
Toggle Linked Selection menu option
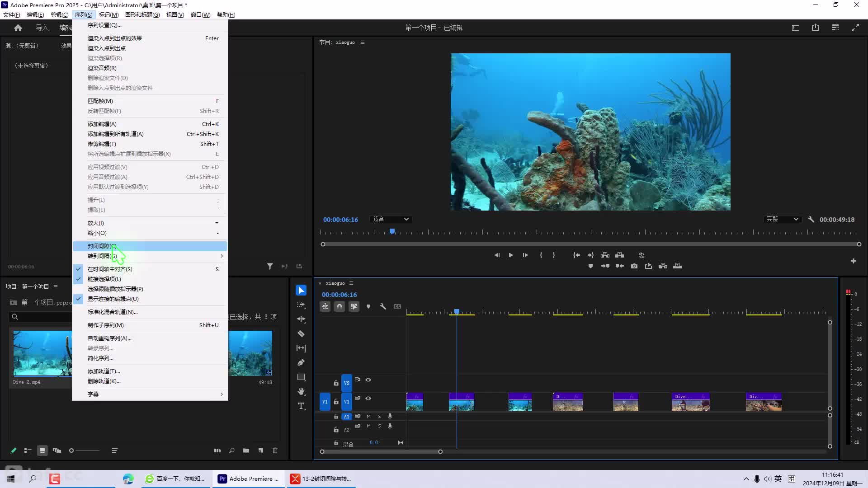(150, 279)
